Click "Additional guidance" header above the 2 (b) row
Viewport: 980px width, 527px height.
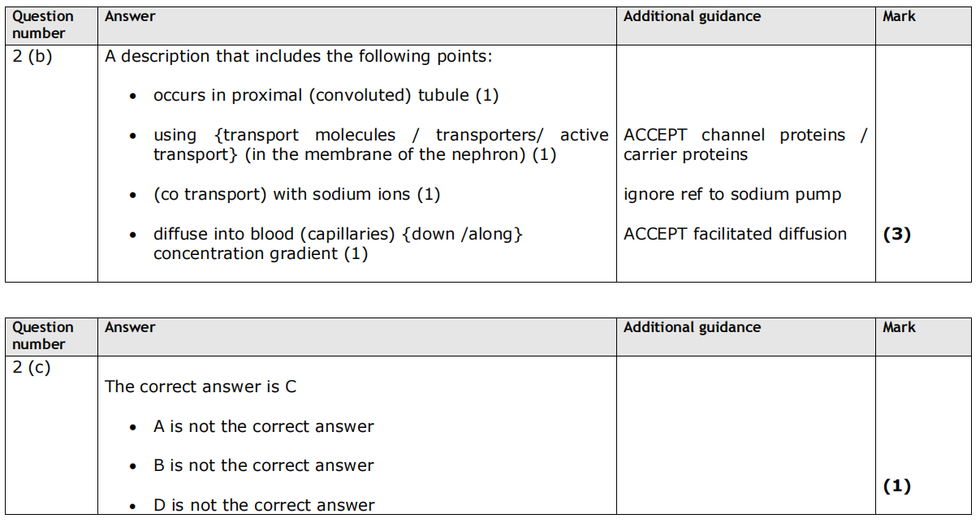692,16
